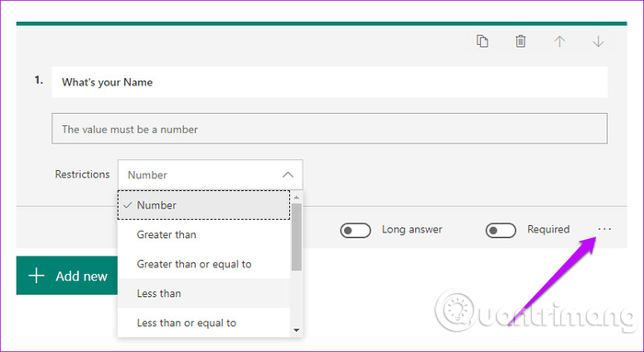Toggle the Long answer switch
Viewport: 644px width, 352px height.
tap(355, 230)
